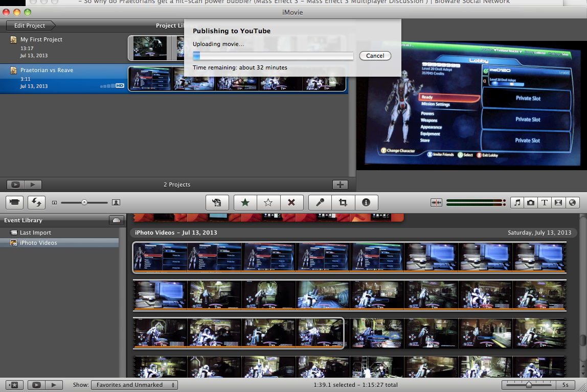The image size is (587, 392).
Task: Open the camera import window
Action: pos(14,202)
